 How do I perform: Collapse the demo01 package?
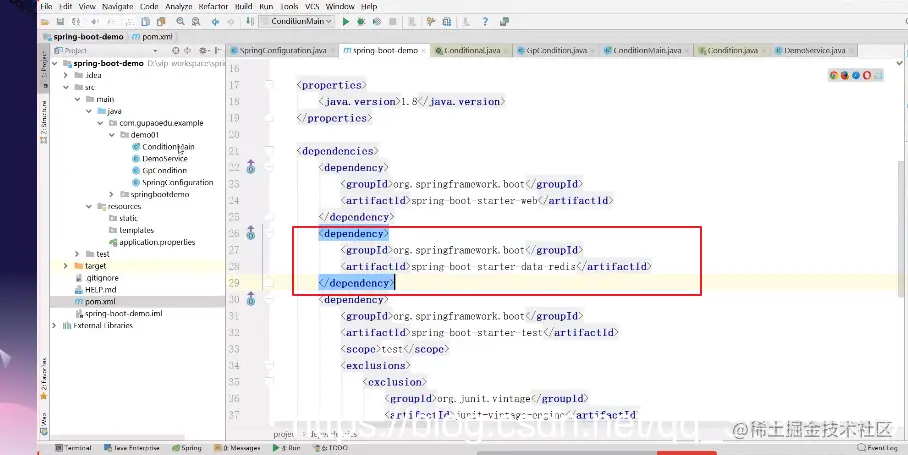point(112,134)
